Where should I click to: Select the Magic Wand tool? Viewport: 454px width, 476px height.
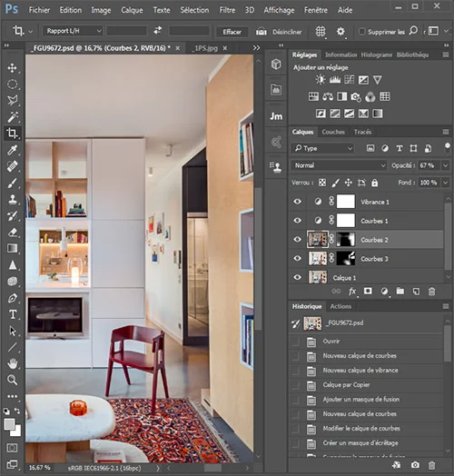coord(13,116)
